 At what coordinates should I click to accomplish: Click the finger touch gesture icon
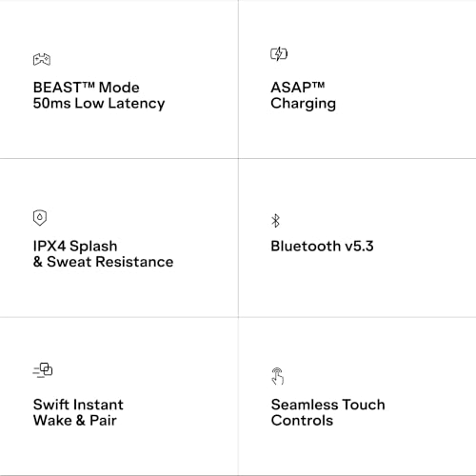(278, 376)
